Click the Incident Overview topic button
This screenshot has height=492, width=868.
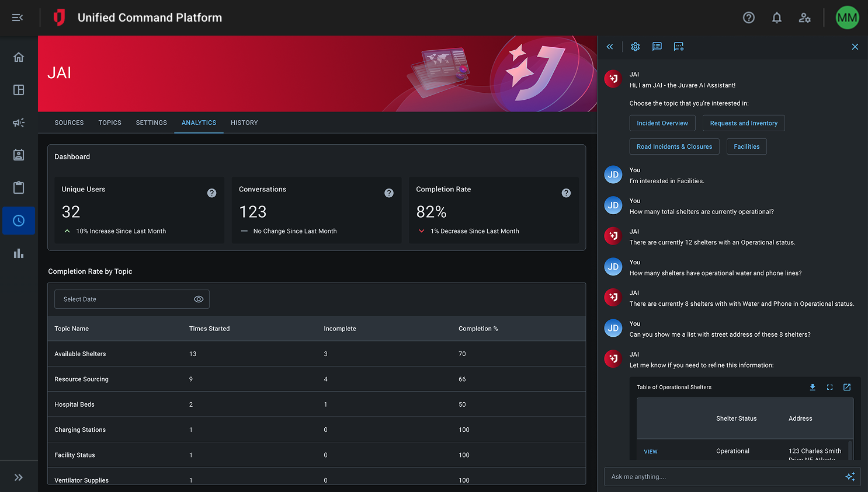tap(662, 123)
